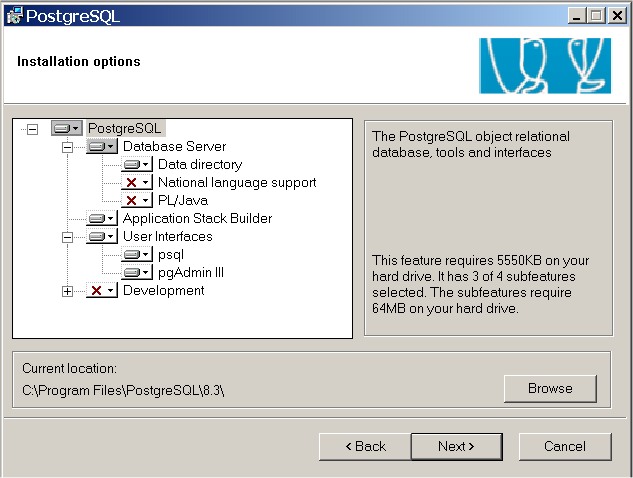Expand the Development tree node
This screenshot has width=633, height=478.
coord(67,291)
